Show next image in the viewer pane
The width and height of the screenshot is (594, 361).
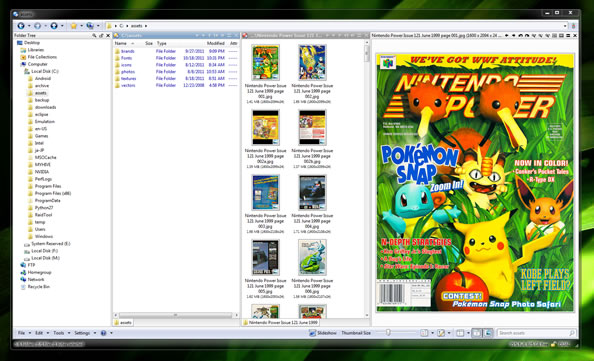514,35
